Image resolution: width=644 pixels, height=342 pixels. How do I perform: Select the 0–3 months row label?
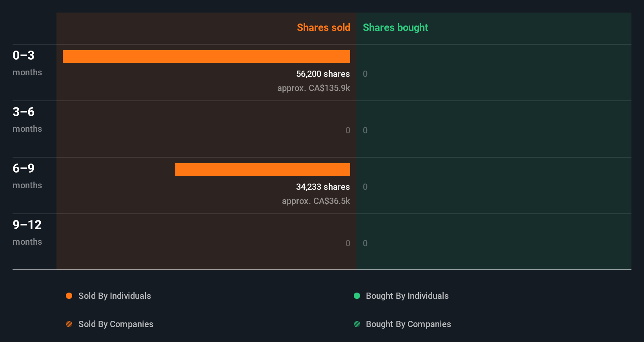click(27, 63)
